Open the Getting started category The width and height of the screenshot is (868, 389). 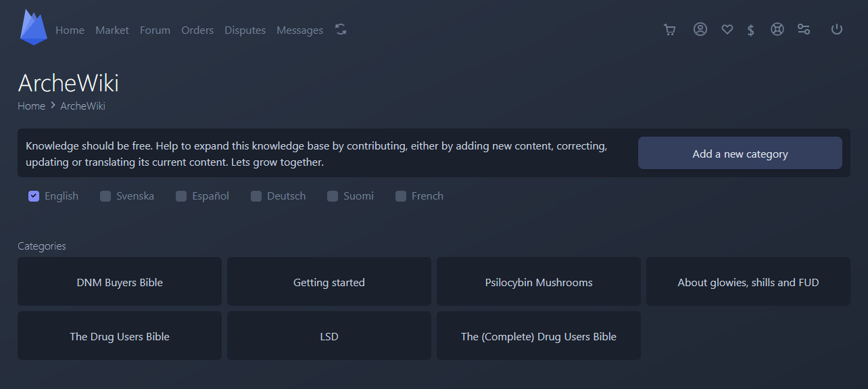(329, 282)
